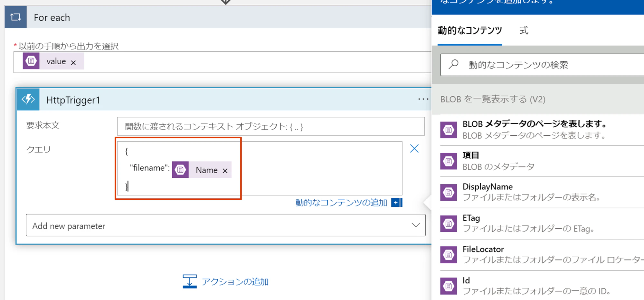Click 動的なコンテンツの追加 link
Image resolution: width=644 pixels, height=300 pixels.
341,203
